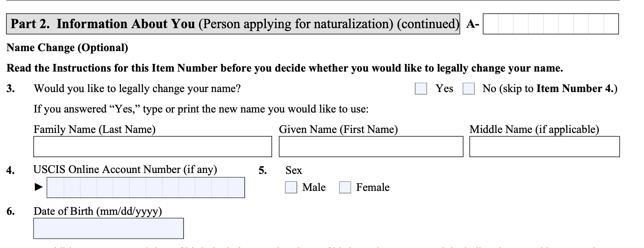This screenshot has width=644, height=248.
Task: Select the Female checkbox
Action: click(345, 187)
